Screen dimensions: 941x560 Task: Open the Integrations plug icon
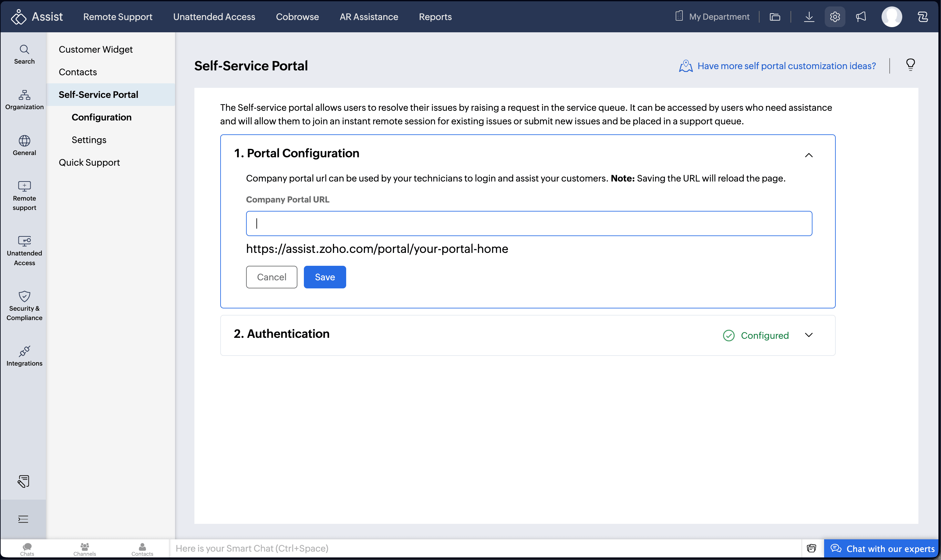coord(24,356)
